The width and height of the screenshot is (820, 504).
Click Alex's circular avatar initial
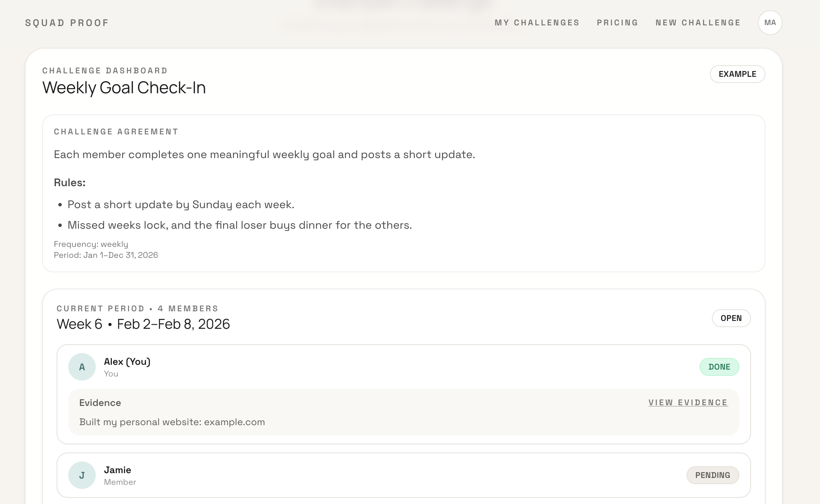click(x=82, y=367)
